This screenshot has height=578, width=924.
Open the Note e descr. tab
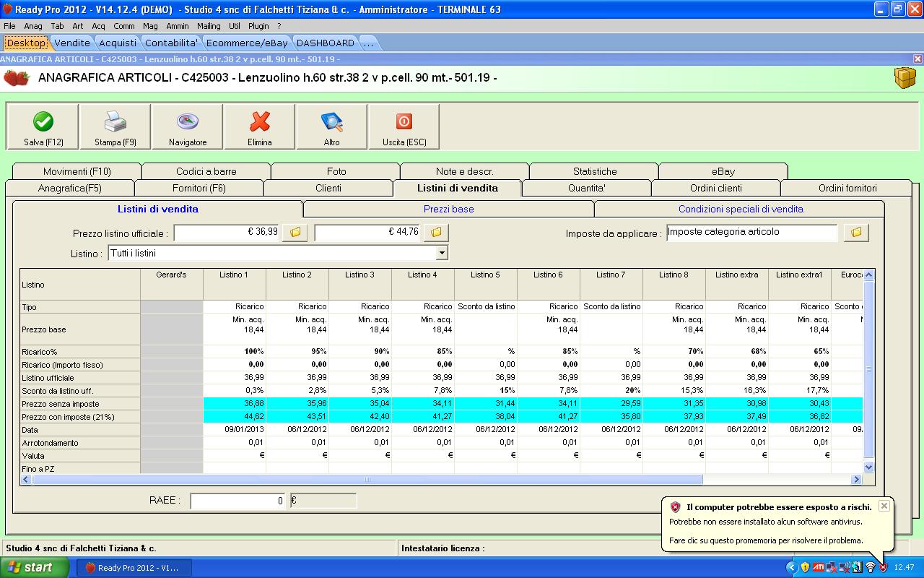[x=465, y=171]
